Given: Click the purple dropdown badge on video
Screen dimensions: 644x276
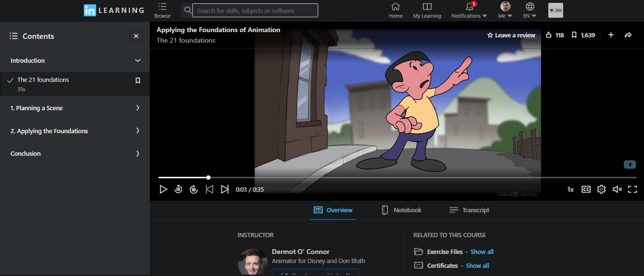Looking at the screenshot, I should 630,164.
